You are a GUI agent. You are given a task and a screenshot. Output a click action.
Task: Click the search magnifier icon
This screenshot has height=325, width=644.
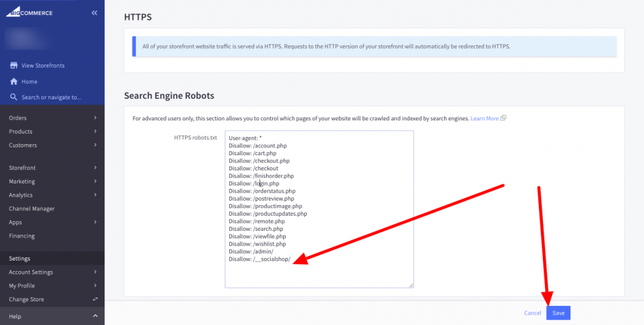coord(13,97)
